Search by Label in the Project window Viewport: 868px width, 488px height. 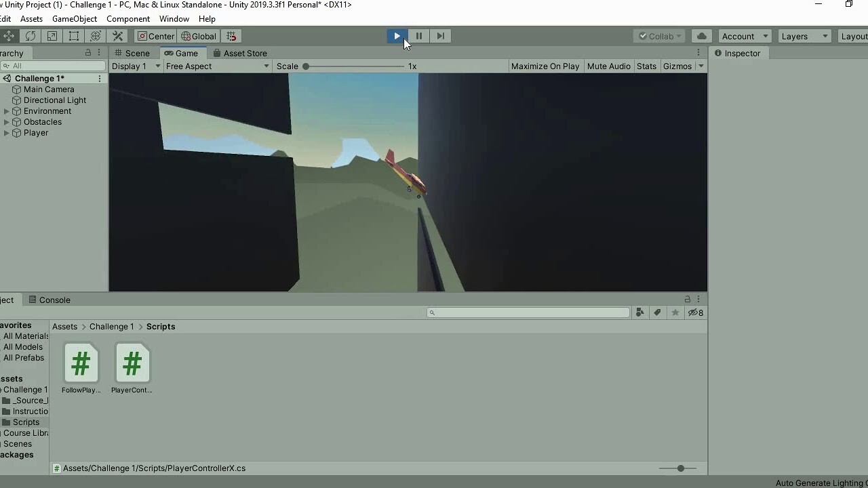pyautogui.click(x=657, y=312)
